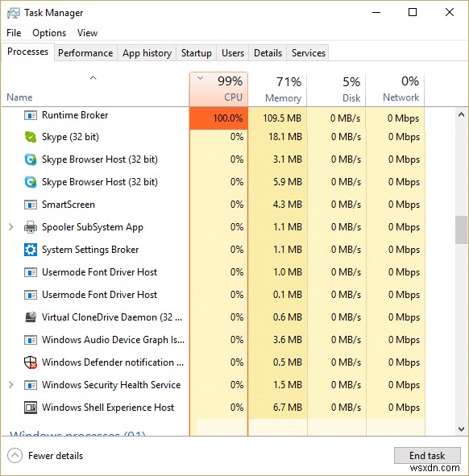Select the Windows Shell Experience Host name
Image resolution: width=469 pixels, height=476 pixels.
[108, 408]
